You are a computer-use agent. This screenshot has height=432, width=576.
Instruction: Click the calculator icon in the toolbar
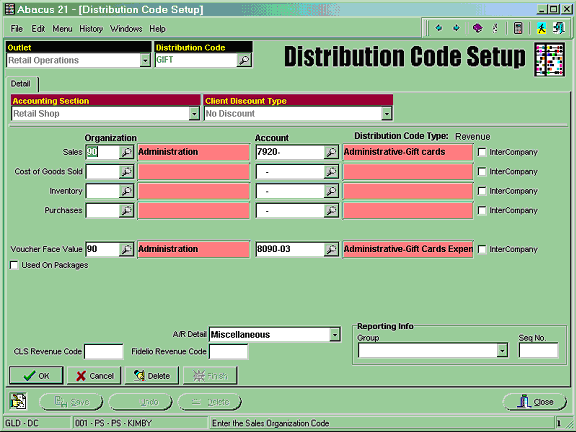pos(518,28)
